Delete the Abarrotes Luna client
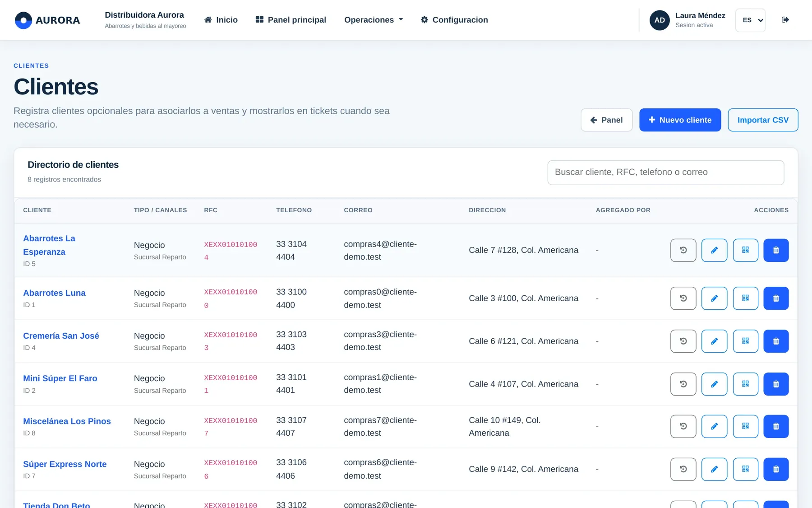The image size is (812, 508). click(x=776, y=298)
